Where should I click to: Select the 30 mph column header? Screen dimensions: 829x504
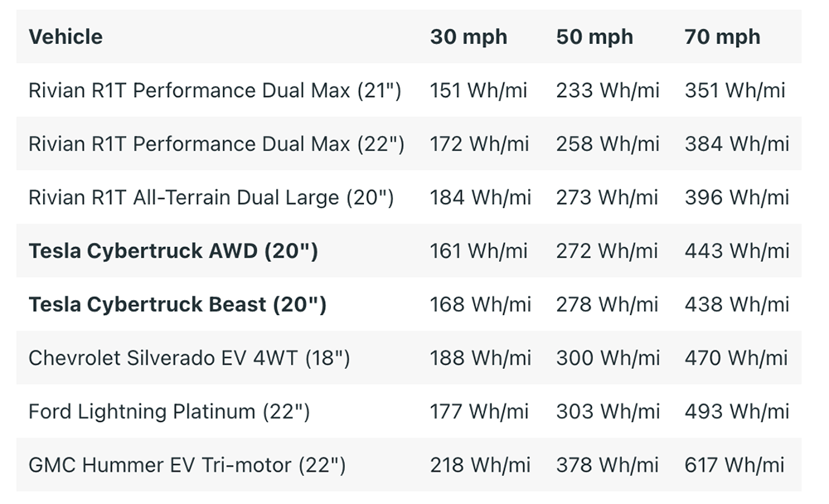point(468,37)
